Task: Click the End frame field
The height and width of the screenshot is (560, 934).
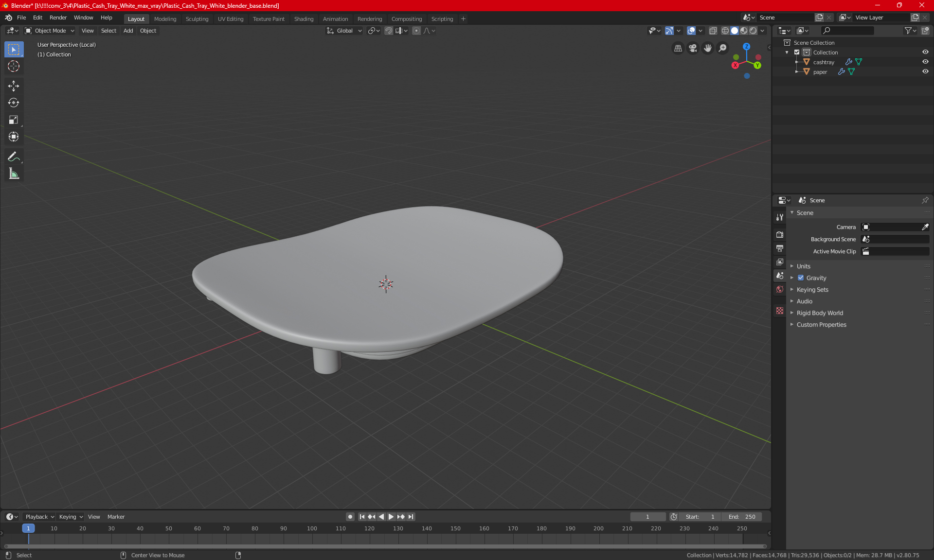Action: tap(742, 517)
